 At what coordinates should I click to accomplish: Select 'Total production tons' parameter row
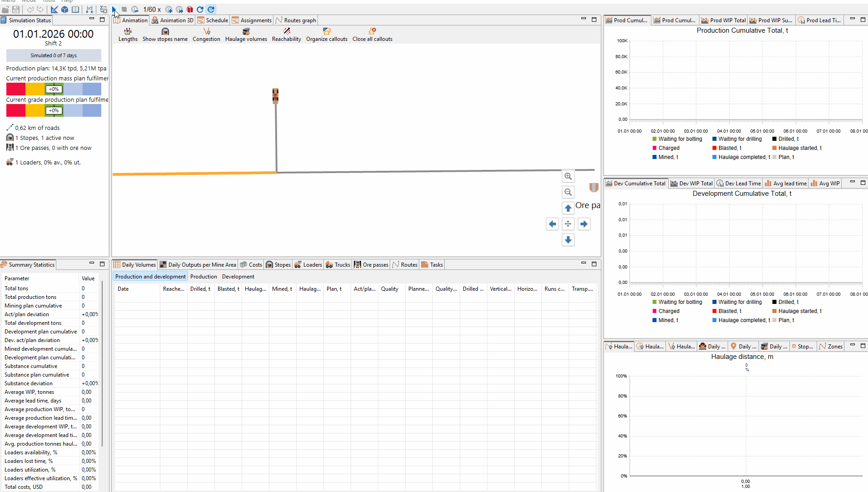pyautogui.click(x=50, y=297)
